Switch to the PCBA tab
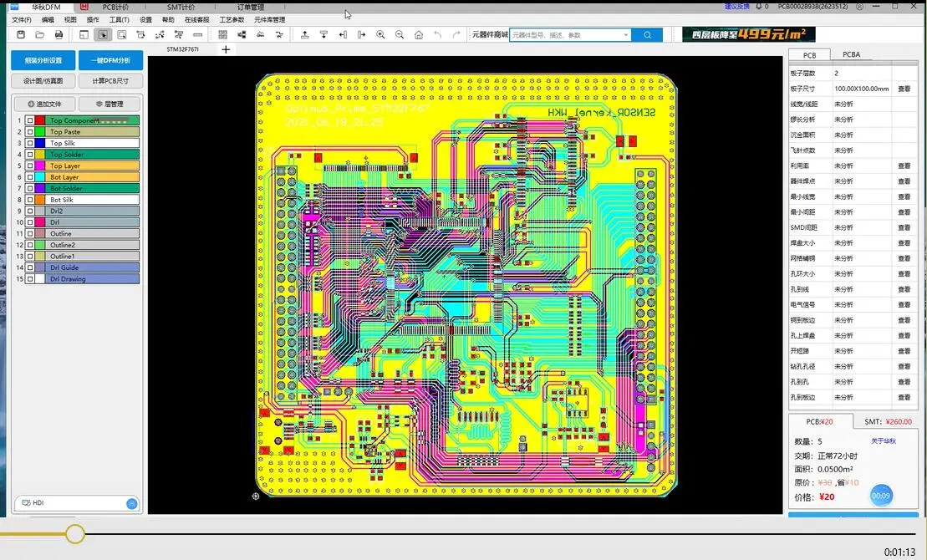Screen dimensions: 927x560 point(851,54)
